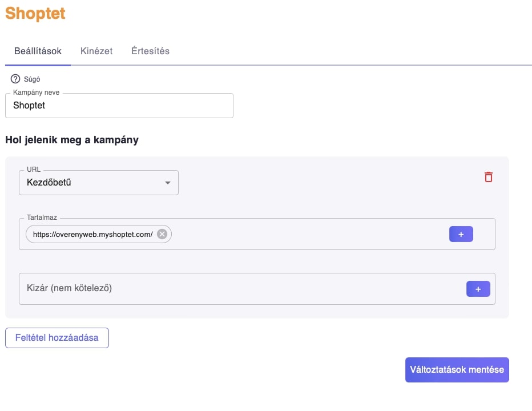Click the Tartalmaz field label
Viewport: 532px width, 411px height.
coord(42,217)
